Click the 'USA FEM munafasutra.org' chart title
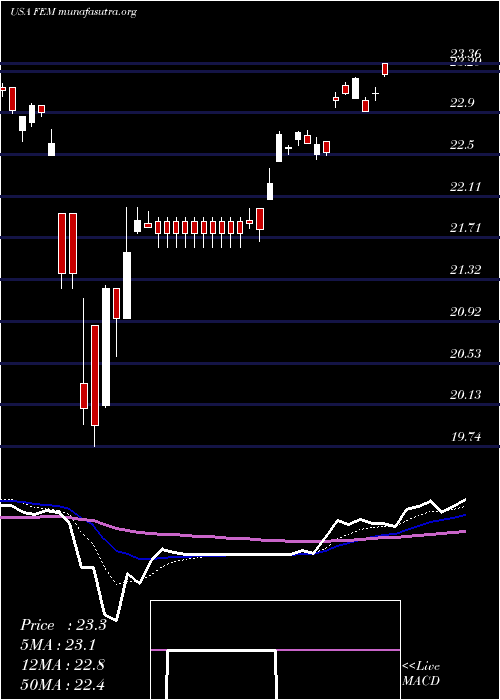Viewport: 500px width, 700px height. (73, 12)
